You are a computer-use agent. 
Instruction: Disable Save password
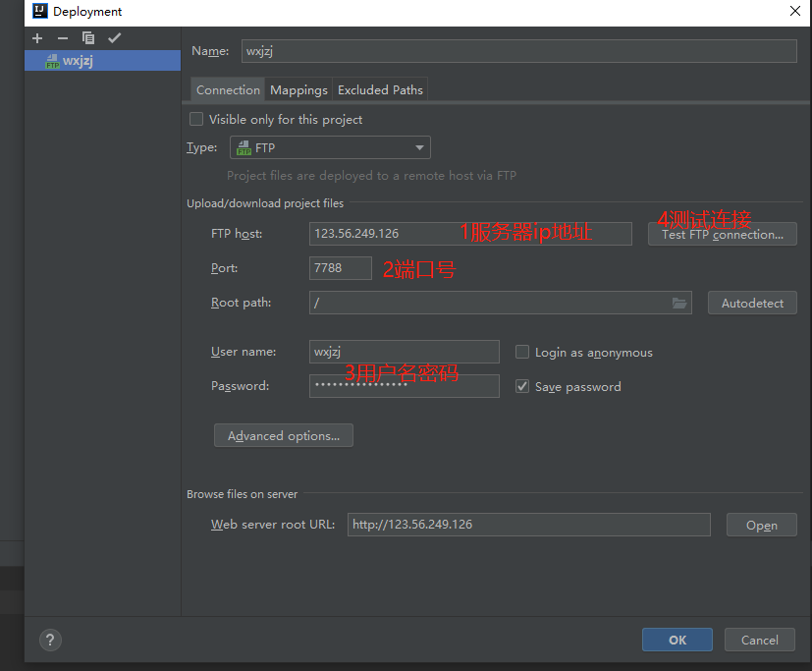[522, 386]
